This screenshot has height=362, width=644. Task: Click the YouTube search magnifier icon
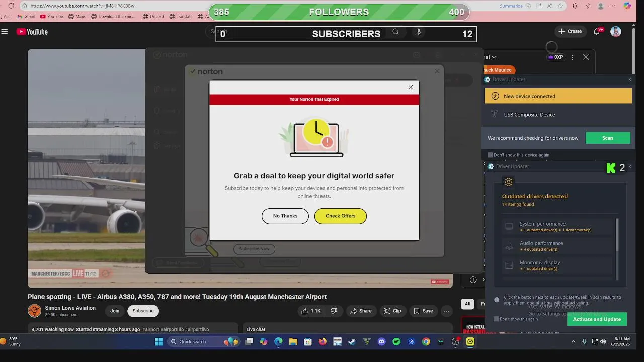pyautogui.click(x=395, y=32)
